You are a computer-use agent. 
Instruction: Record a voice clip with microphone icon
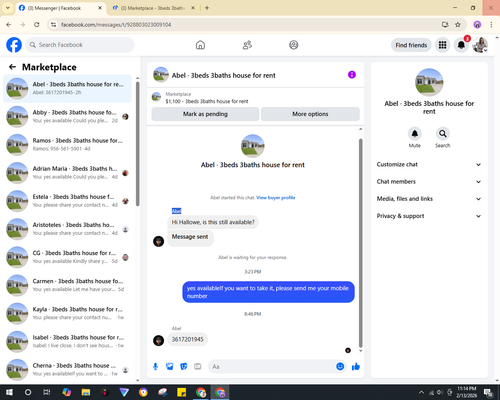(155, 367)
